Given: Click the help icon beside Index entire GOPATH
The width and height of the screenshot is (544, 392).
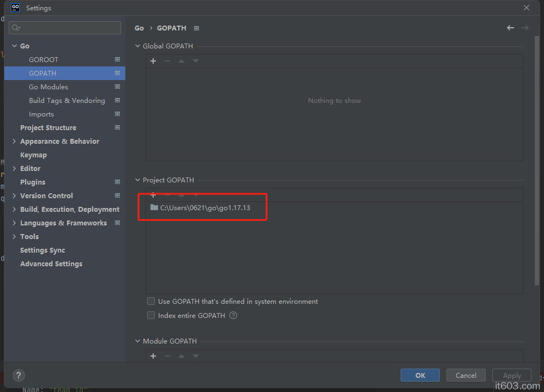Looking at the screenshot, I should click(233, 315).
